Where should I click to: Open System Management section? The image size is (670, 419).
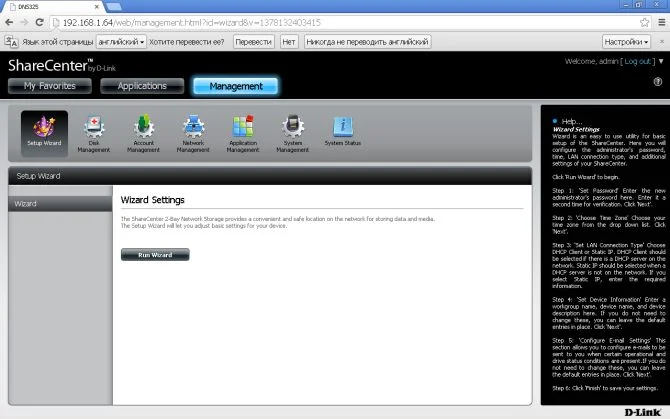point(292,134)
